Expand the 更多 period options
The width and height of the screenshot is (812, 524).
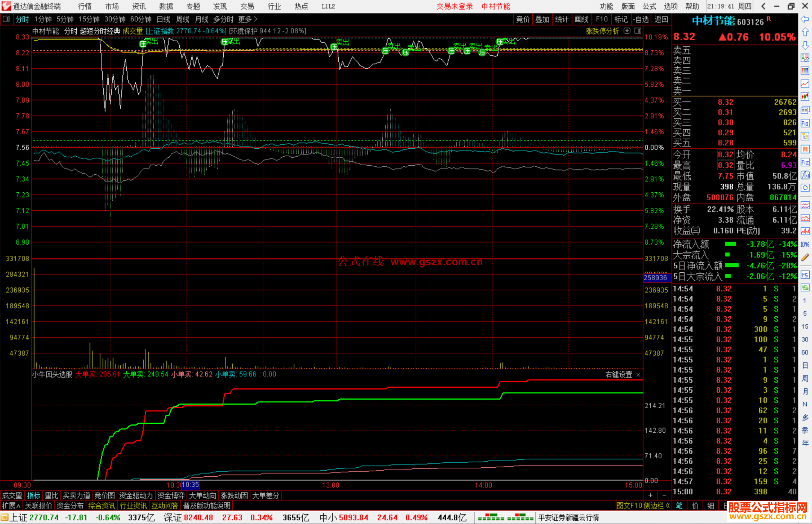248,19
